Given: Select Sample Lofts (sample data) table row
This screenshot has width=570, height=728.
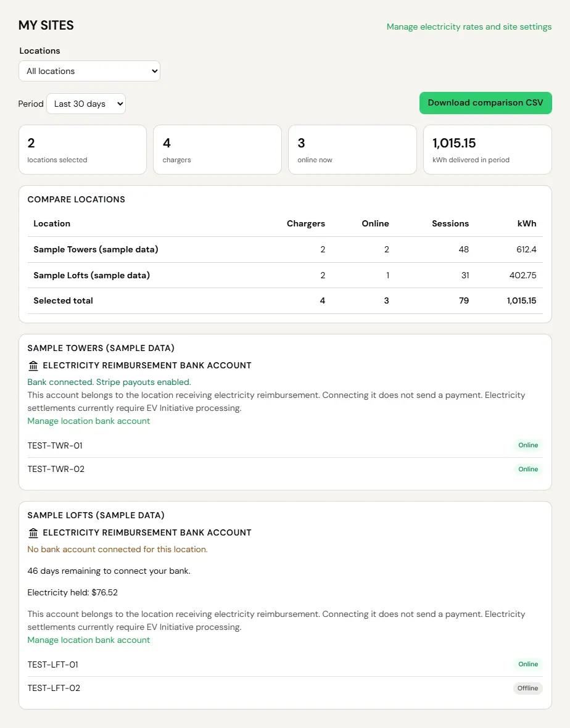Looking at the screenshot, I should pyautogui.click(x=285, y=275).
